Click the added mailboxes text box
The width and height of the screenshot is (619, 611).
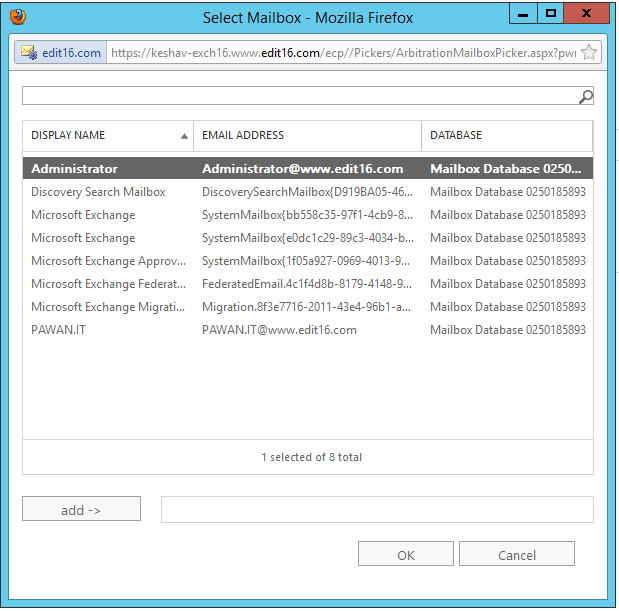point(377,510)
